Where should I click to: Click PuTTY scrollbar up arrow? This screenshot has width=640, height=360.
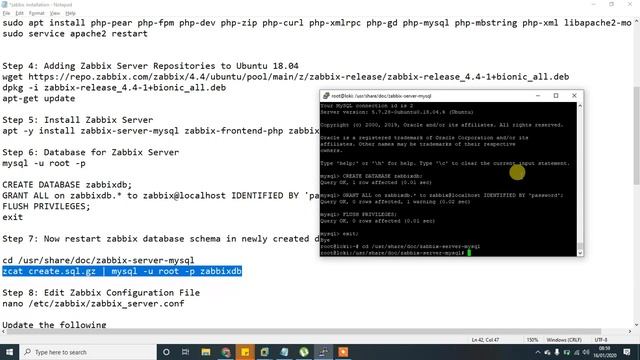[x=580, y=106]
